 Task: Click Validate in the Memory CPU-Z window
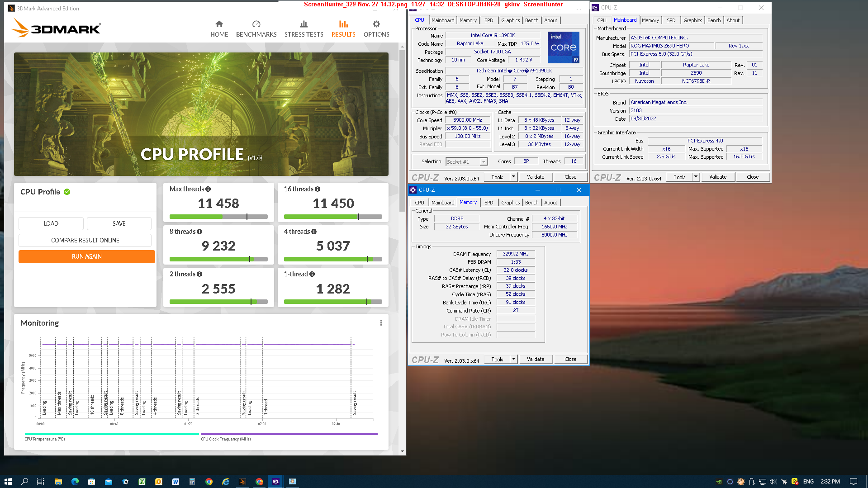pyautogui.click(x=536, y=359)
